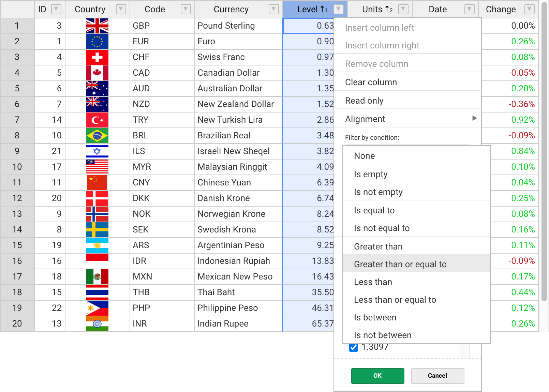Uncheck the 1.3097 filter value checkbox
The width and height of the screenshot is (549, 392).
coord(354,348)
